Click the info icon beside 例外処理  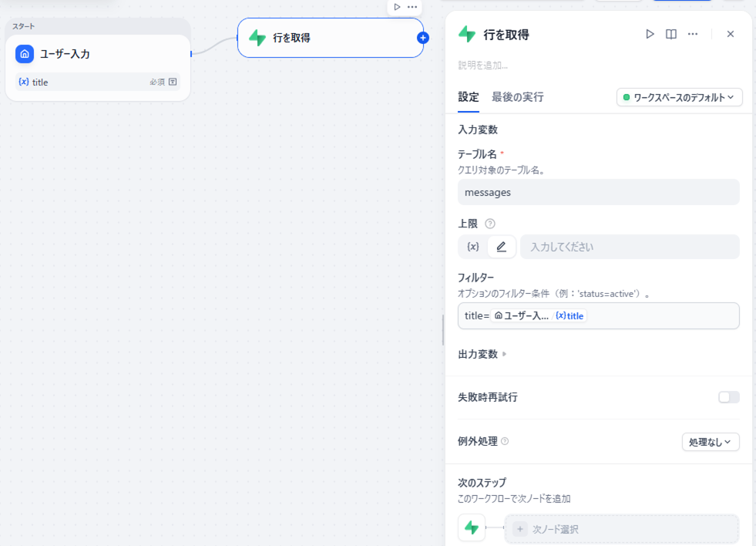505,442
